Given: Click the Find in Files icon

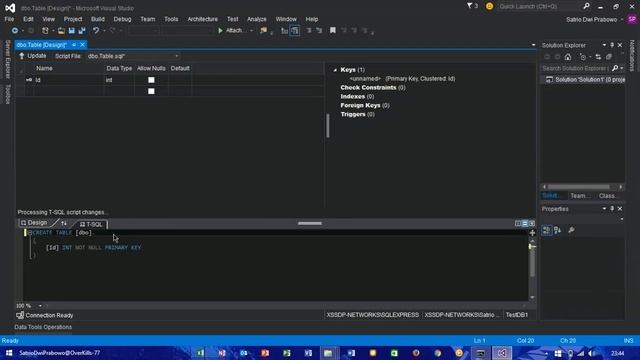Looking at the screenshot, I should (264, 31).
